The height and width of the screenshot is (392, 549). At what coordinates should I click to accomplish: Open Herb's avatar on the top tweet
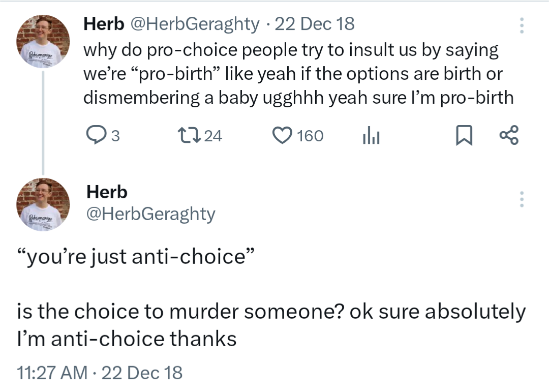(43, 42)
